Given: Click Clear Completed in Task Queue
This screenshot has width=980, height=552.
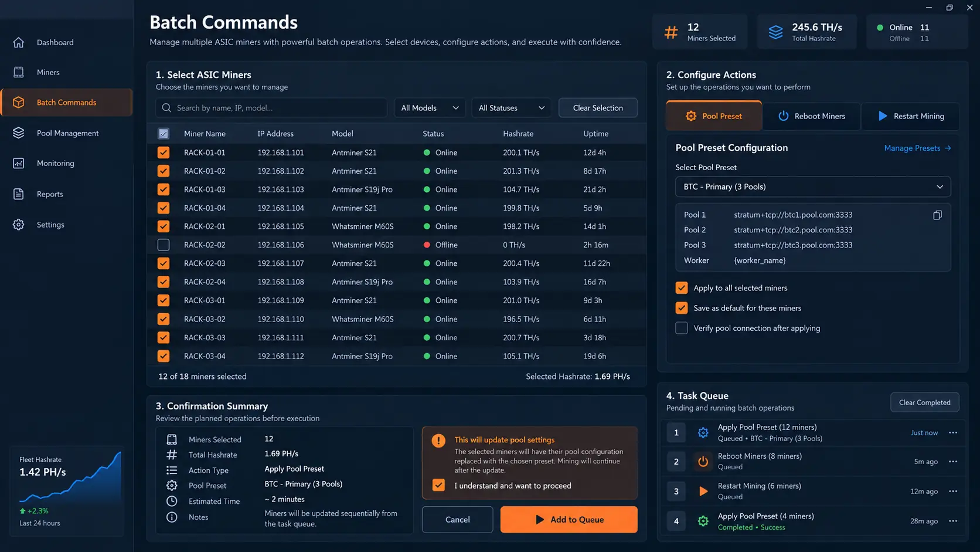Looking at the screenshot, I should pos(925,402).
